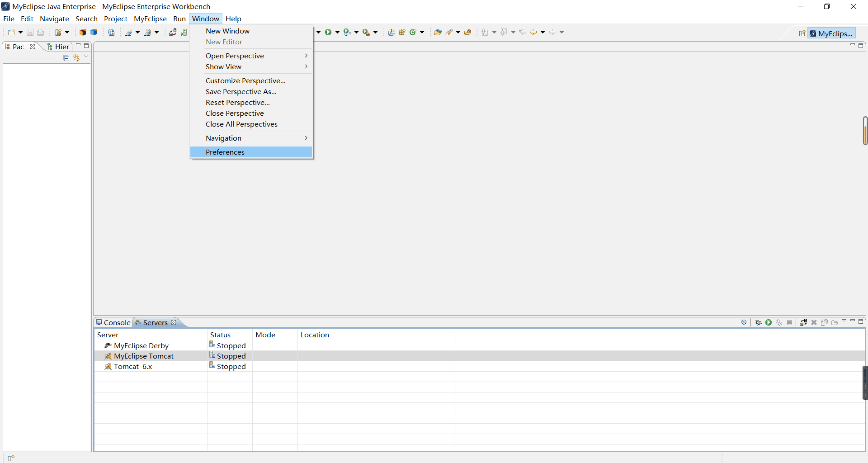Collapse all items in Package Explorer
The width and height of the screenshot is (868, 463).
pyautogui.click(x=66, y=58)
